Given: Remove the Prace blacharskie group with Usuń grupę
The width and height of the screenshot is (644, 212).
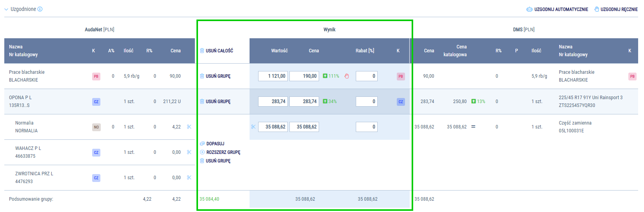Looking at the screenshot, I should pos(215,76).
